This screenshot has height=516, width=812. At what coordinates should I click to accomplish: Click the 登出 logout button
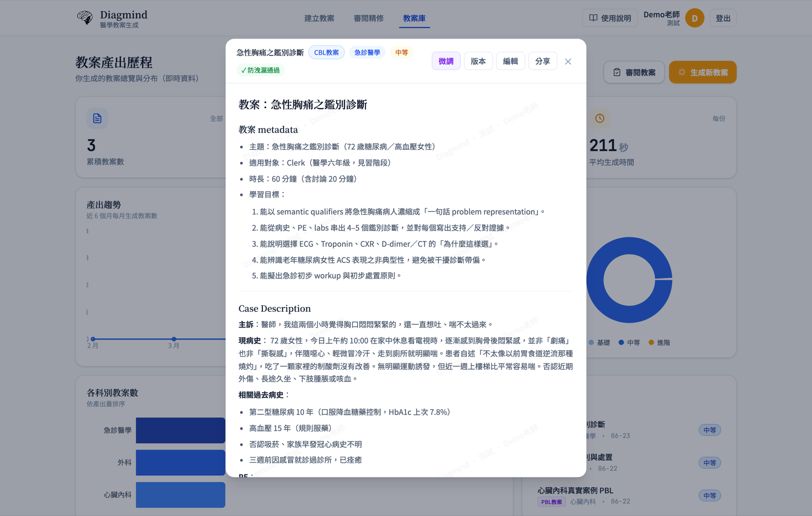click(x=723, y=18)
